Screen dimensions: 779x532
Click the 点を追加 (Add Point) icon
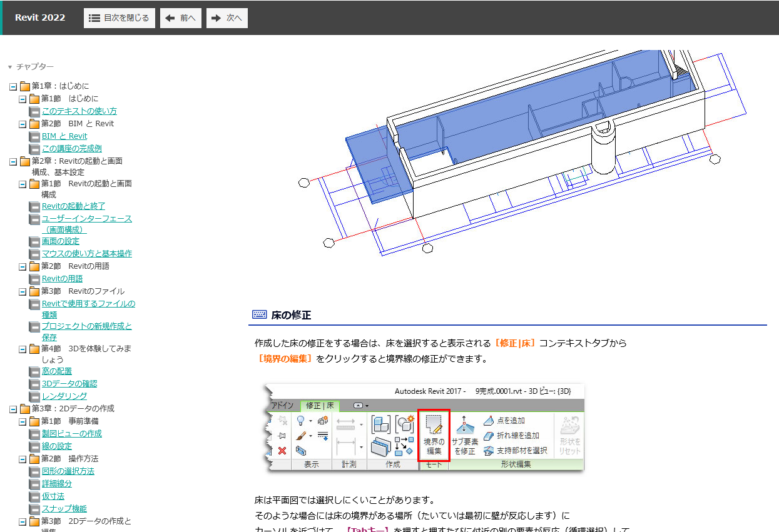(489, 421)
